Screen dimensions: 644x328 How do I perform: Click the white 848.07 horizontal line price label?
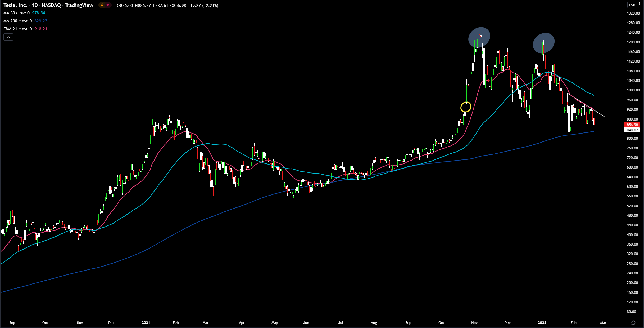coord(632,130)
